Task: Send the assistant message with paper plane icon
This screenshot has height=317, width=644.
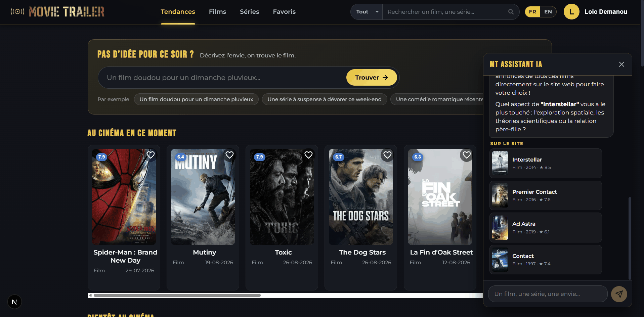Action: point(619,294)
